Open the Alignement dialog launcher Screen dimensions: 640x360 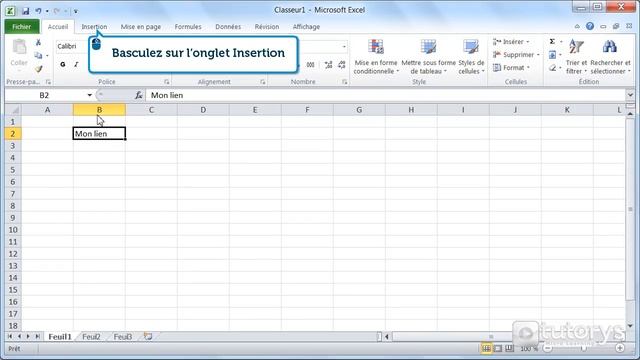pos(262,82)
